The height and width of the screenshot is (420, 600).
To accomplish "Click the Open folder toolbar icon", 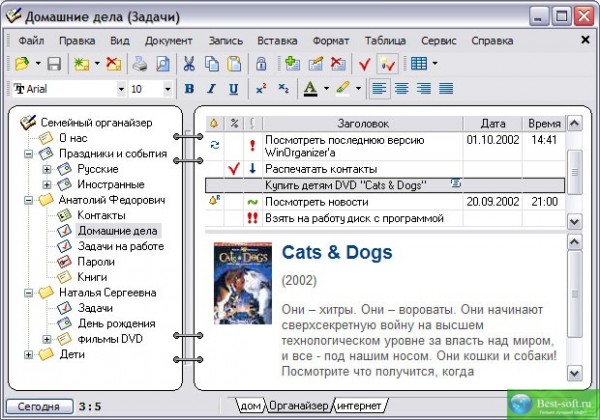I will coord(22,63).
